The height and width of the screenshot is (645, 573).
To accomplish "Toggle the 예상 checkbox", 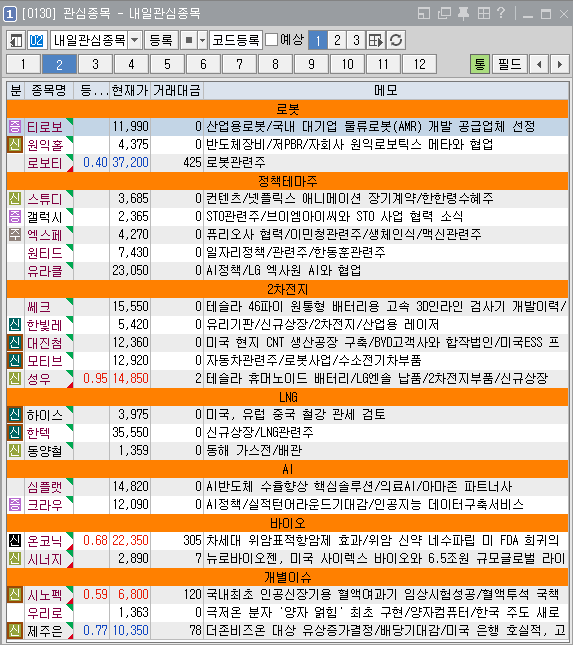I will (271, 40).
